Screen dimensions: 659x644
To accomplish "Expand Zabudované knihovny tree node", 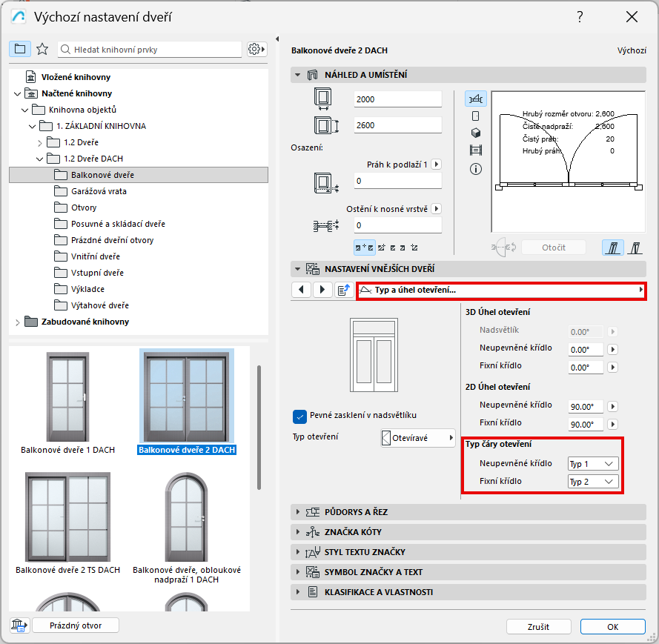I will (17, 322).
